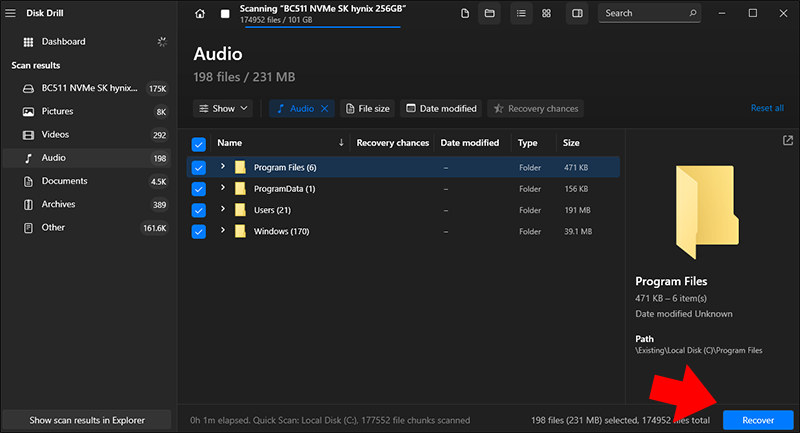This screenshot has height=433, width=800.
Task: Expand the ProgramData folder row
Action: tap(223, 188)
